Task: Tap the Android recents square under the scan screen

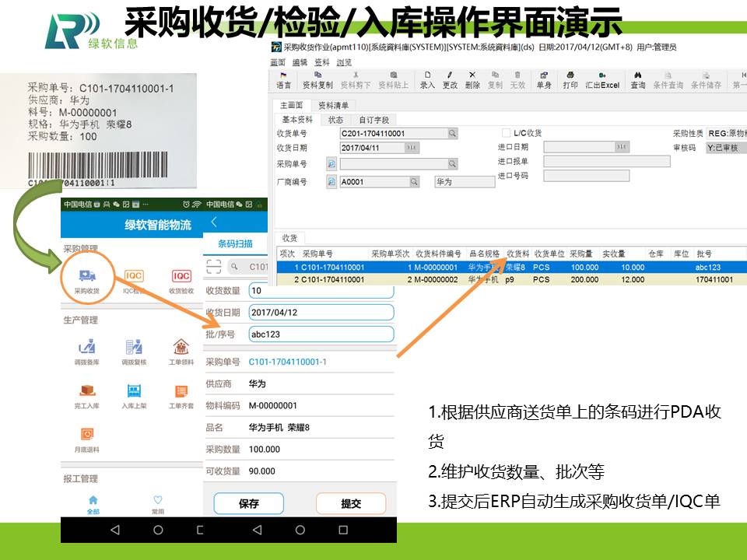Action: pos(343,530)
